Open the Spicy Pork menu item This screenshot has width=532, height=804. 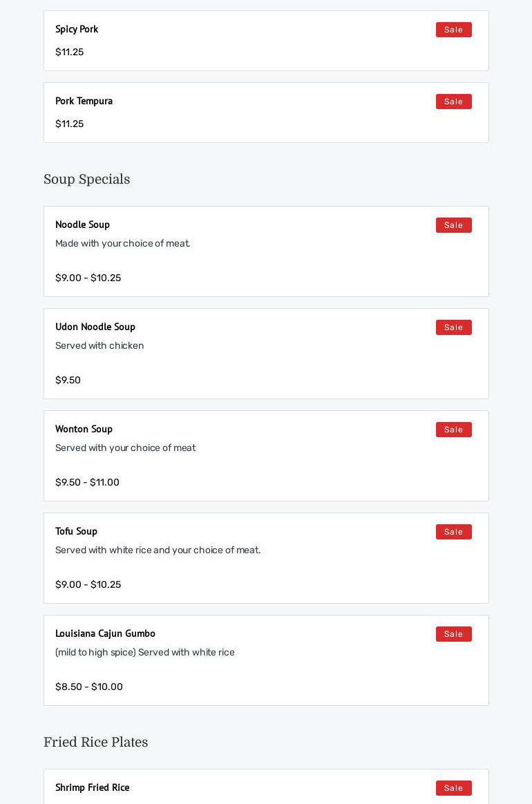tap(77, 29)
